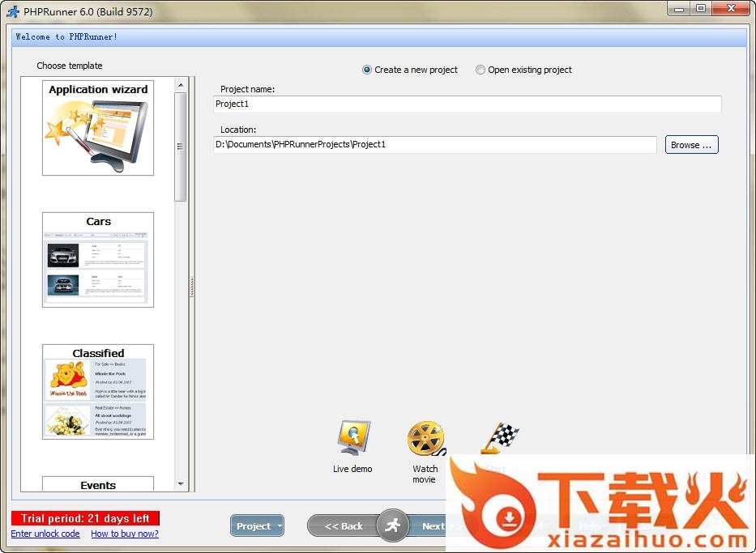Click the Watch movie film reel icon
This screenshot has height=553, width=756.
pyautogui.click(x=425, y=438)
